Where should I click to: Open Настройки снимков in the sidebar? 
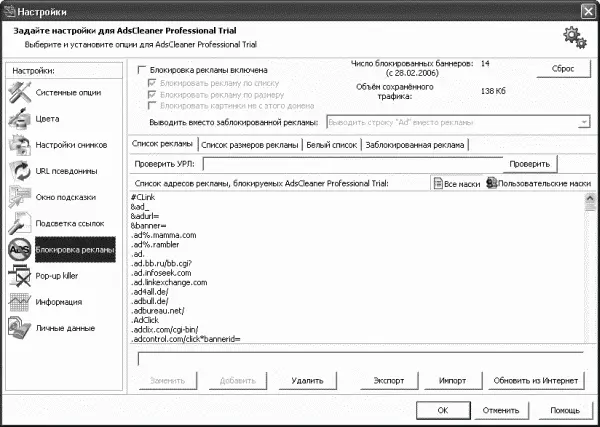coord(20,145)
